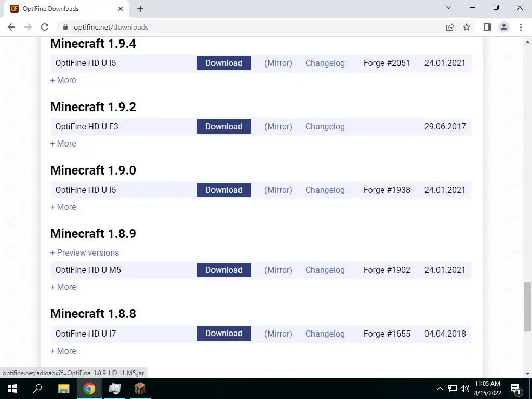Click the address bar URL
Screen dimensions: 532x399
pyautogui.click(x=111, y=27)
